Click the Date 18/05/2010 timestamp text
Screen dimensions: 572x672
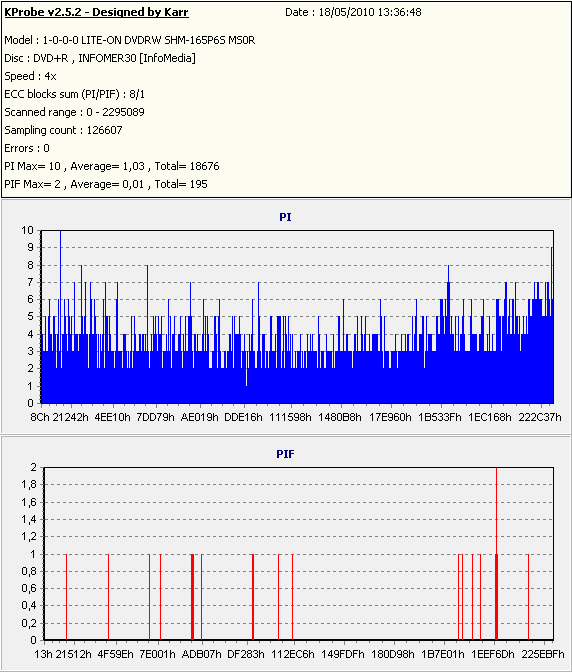(x=353, y=12)
